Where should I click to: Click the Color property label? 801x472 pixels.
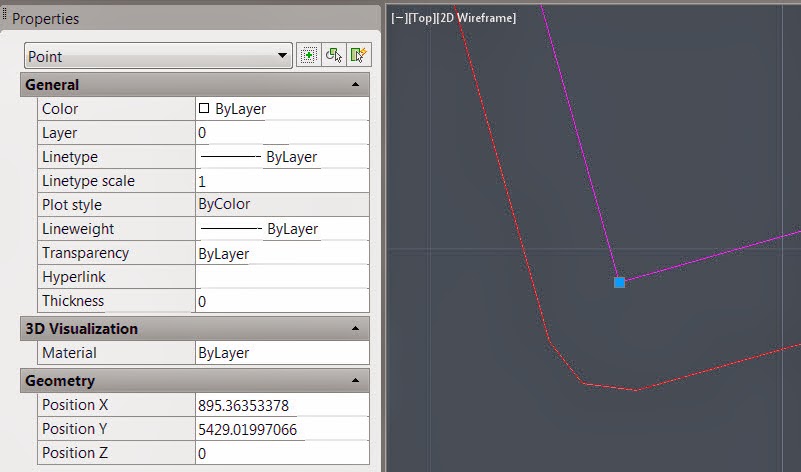(x=60, y=109)
